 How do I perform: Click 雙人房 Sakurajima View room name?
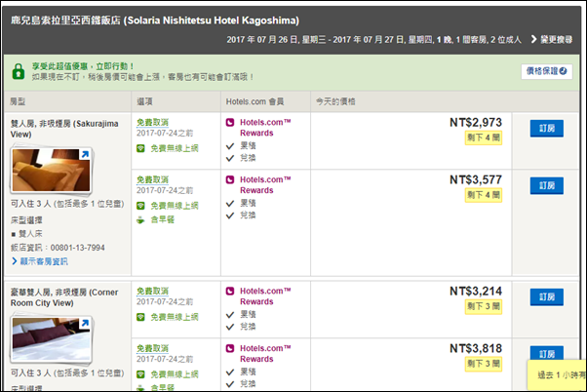(64, 129)
